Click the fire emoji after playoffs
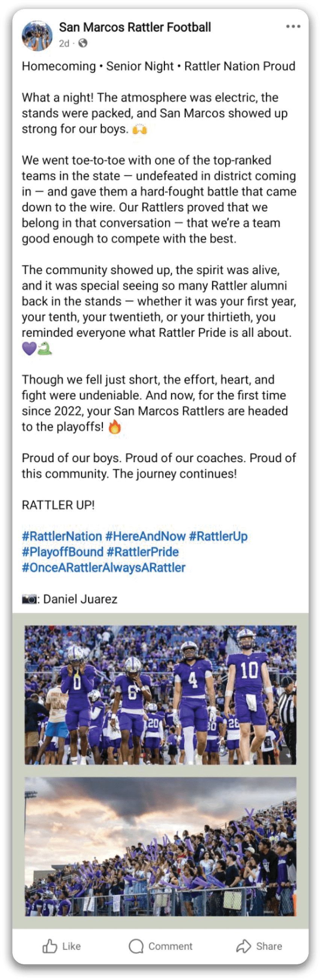 (114, 427)
